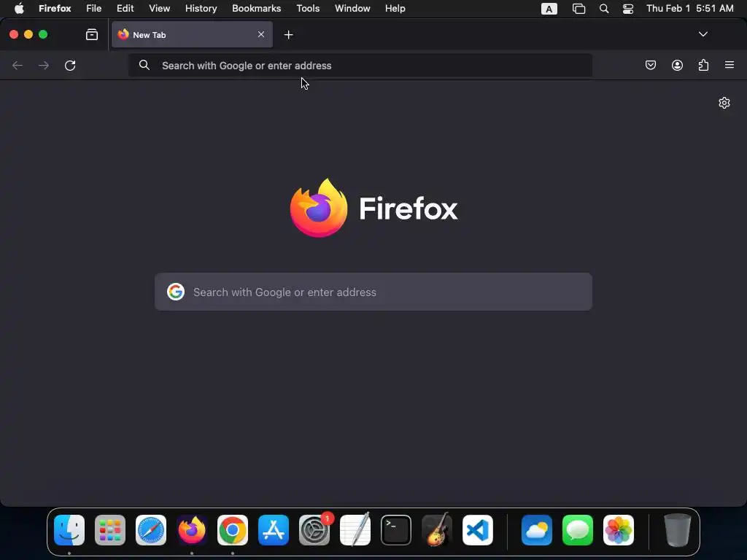
Task: Open Control Center in menu bar
Action: [x=628, y=9]
